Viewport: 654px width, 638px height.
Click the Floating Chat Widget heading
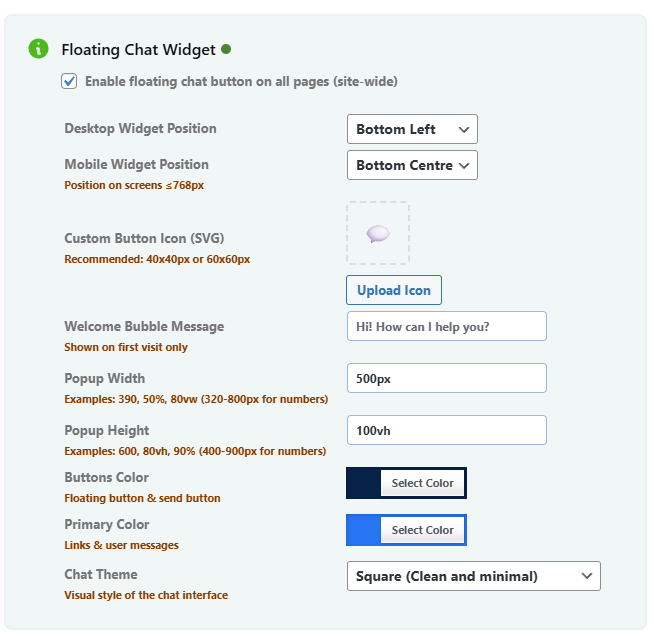coord(138,49)
